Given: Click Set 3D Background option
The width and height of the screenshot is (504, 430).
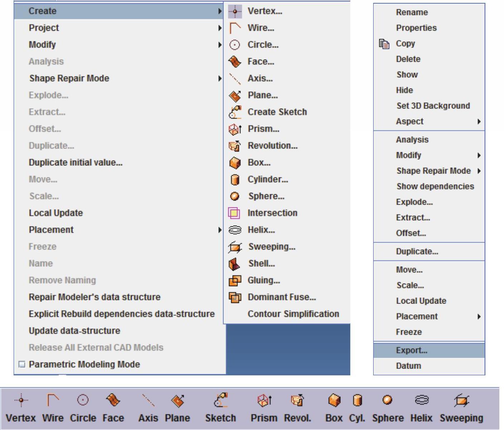Looking at the screenshot, I should [x=433, y=106].
